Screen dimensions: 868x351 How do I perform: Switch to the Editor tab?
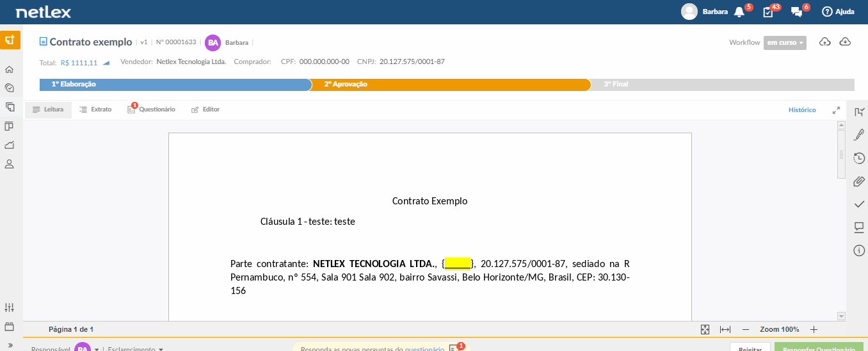click(205, 110)
